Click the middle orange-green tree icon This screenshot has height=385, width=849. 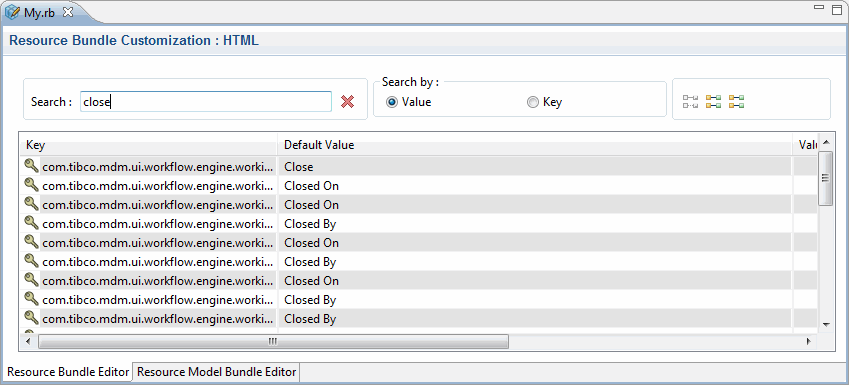(x=713, y=101)
